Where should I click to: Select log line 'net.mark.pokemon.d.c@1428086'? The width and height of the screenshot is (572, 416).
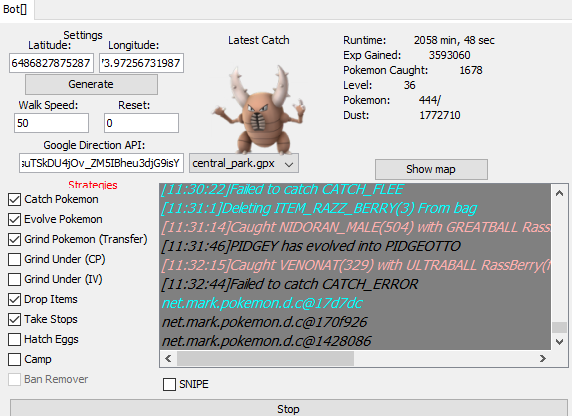266,341
